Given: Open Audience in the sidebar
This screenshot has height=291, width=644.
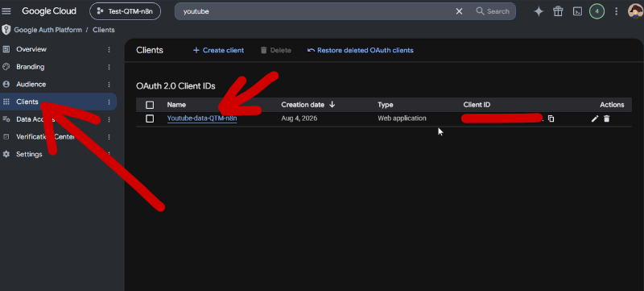Looking at the screenshot, I should tap(58, 85).
